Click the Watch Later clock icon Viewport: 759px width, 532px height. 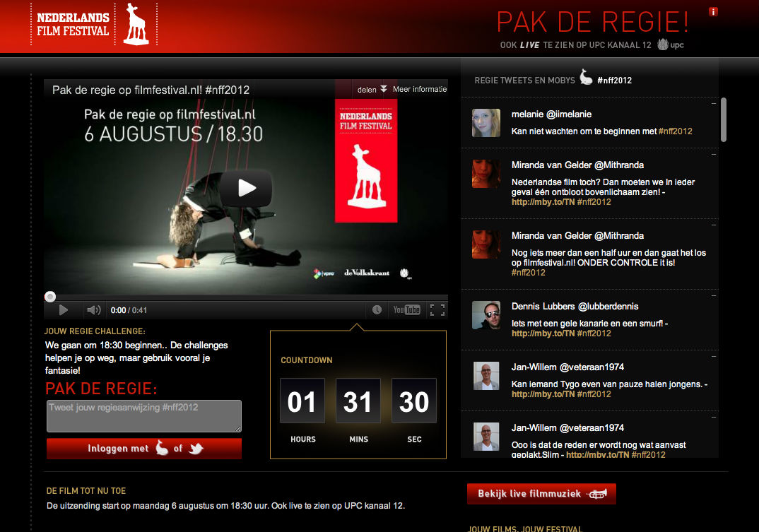[x=377, y=309]
